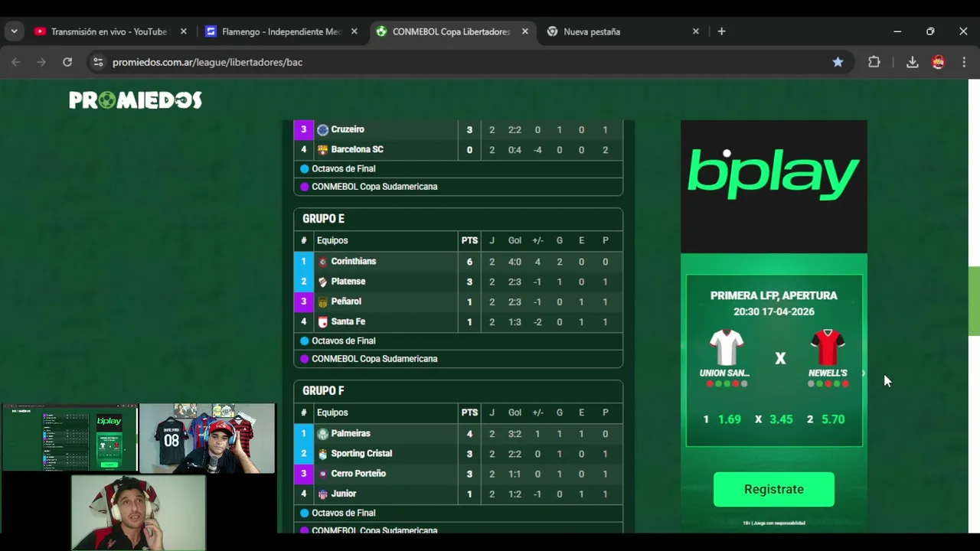980x551 pixels.
Task: Click the Promiedos logo
Action: (x=136, y=100)
